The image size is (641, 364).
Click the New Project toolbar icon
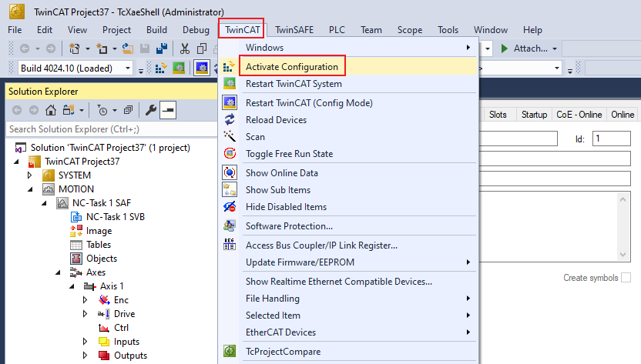point(75,48)
